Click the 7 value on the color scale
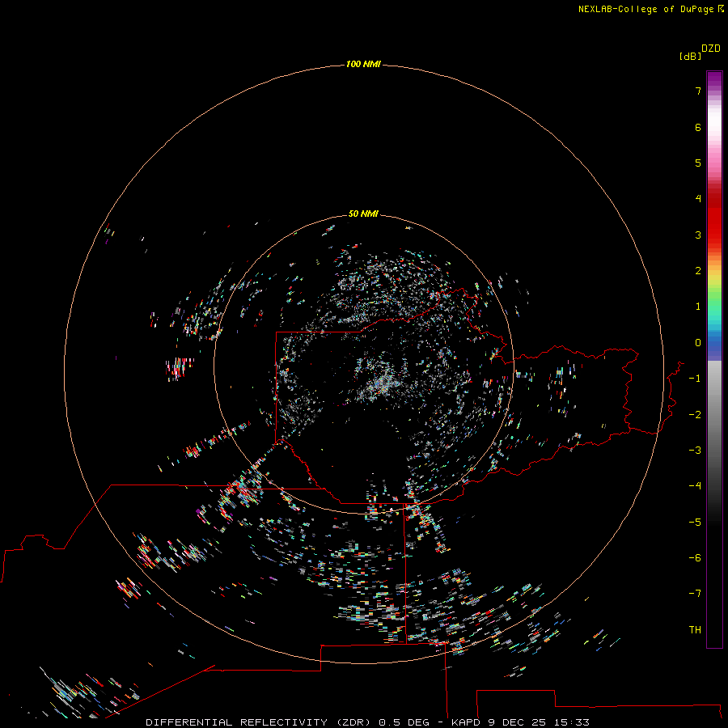 pos(698,91)
